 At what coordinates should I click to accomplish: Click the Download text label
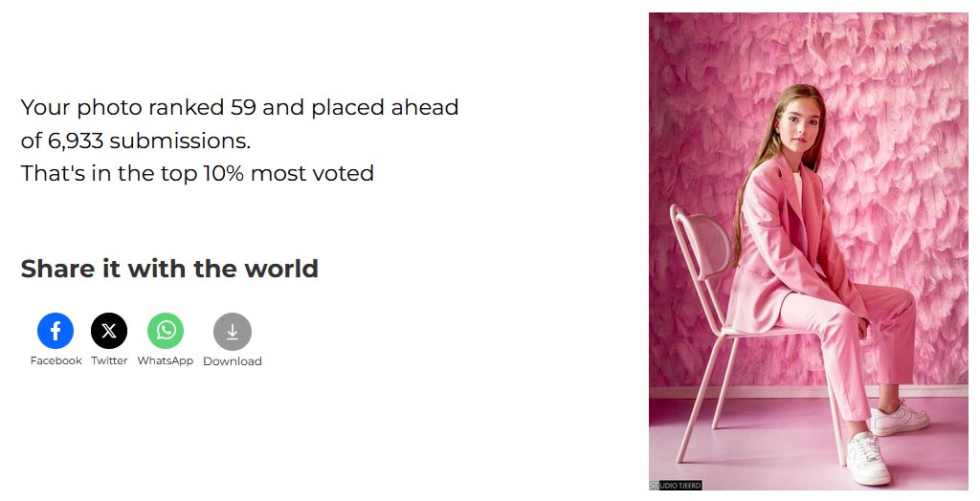[233, 361]
